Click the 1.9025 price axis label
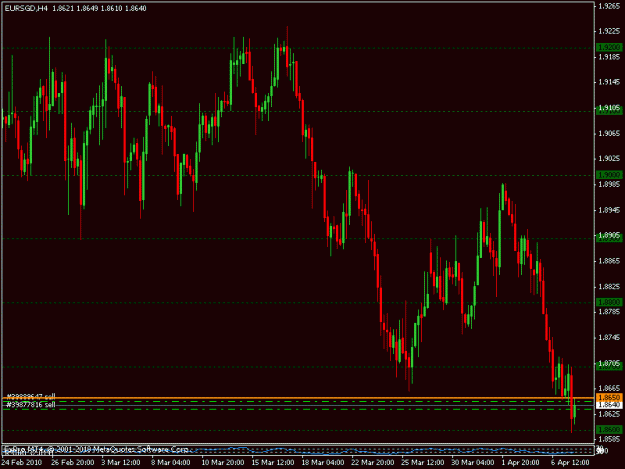Screen dimensions: 625x469 [x=610, y=159]
